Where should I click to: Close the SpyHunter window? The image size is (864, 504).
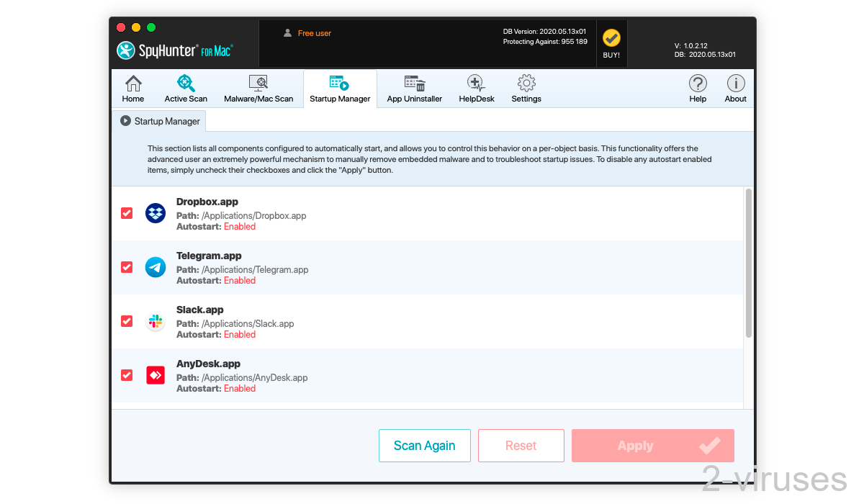[120, 27]
